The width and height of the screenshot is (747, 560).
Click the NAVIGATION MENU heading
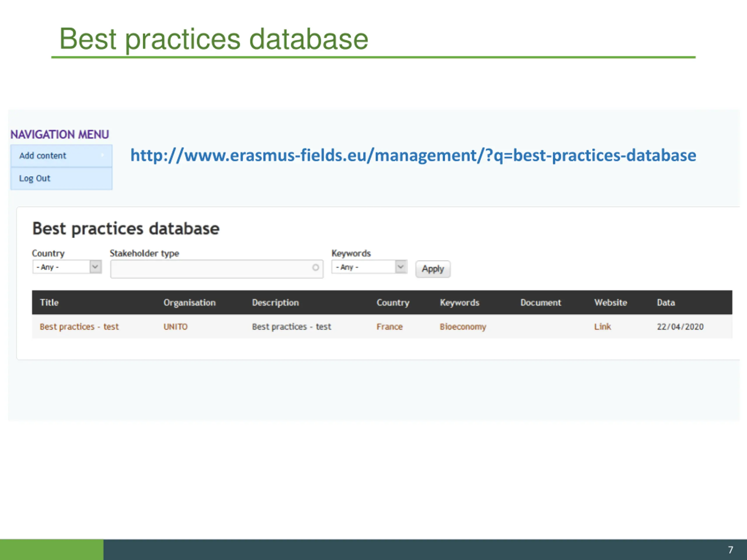(60, 135)
